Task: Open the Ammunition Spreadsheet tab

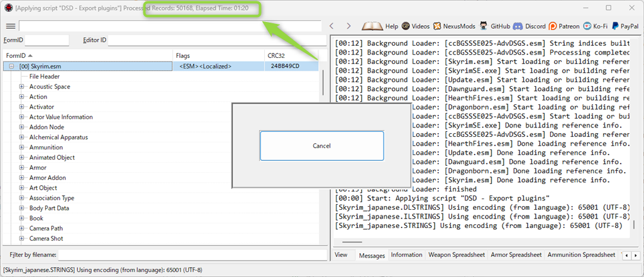Action: (581, 255)
